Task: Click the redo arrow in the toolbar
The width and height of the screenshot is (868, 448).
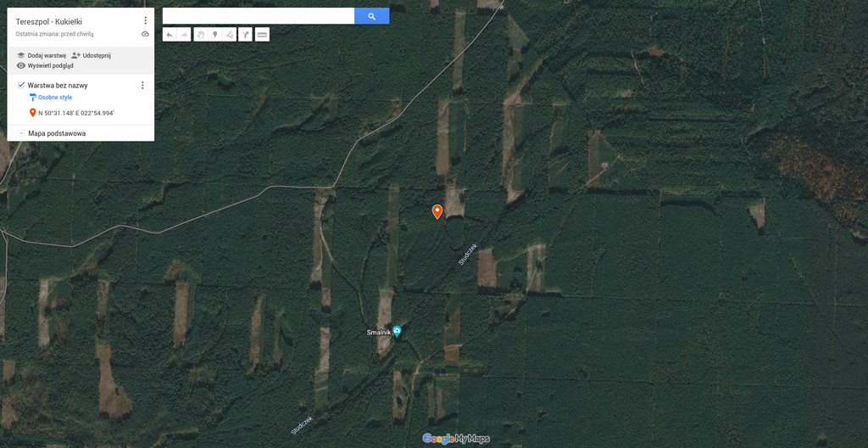Action: [184, 35]
